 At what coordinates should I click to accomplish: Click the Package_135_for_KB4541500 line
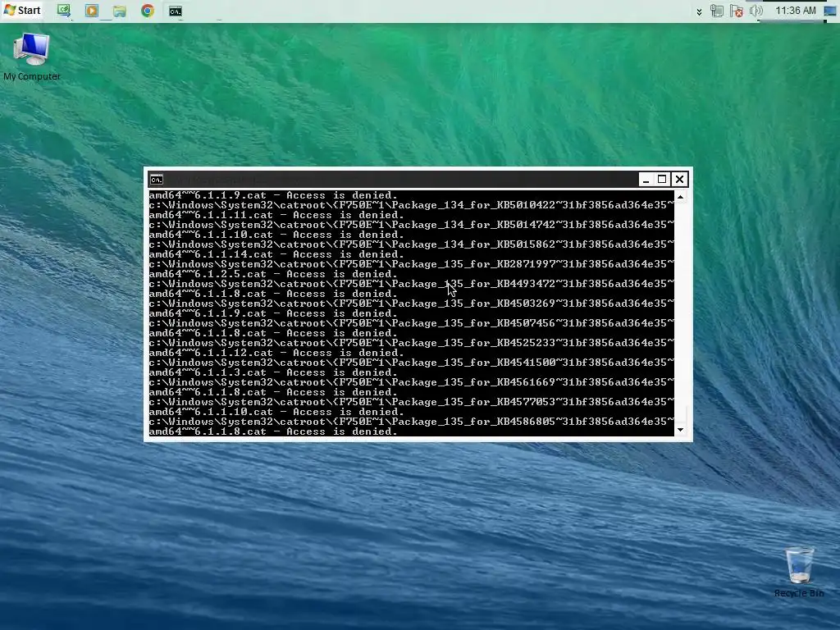(x=412, y=363)
